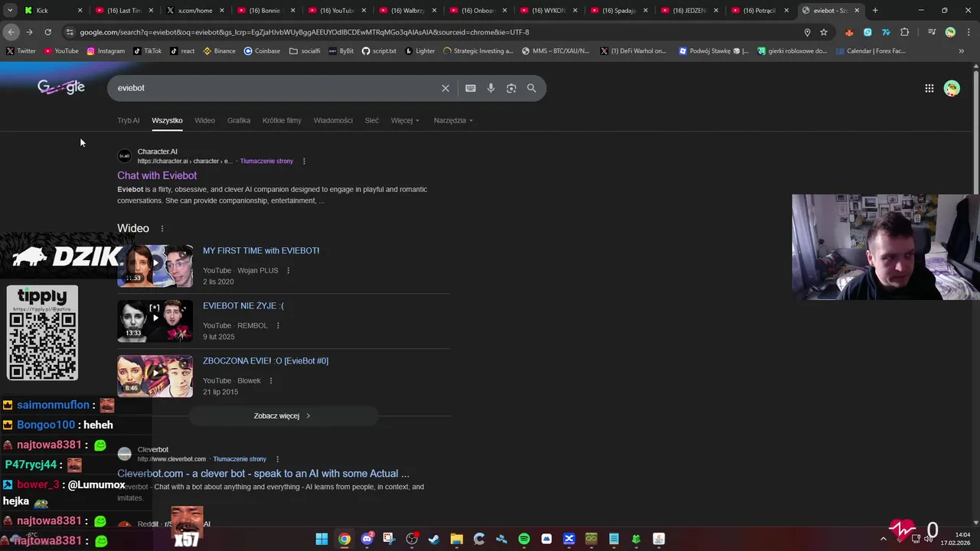Open the Twitter bookmark

(21, 51)
